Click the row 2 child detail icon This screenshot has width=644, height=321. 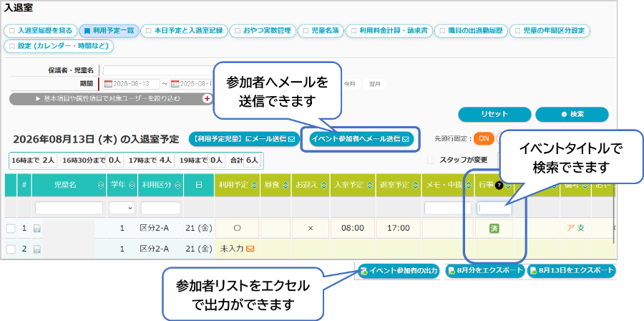point(36,249)
